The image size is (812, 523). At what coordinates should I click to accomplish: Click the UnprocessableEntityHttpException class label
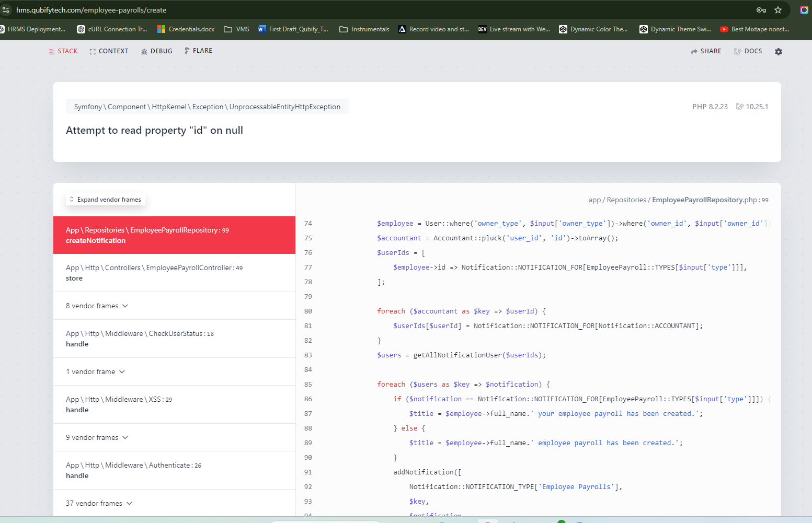tap(207, 107)
